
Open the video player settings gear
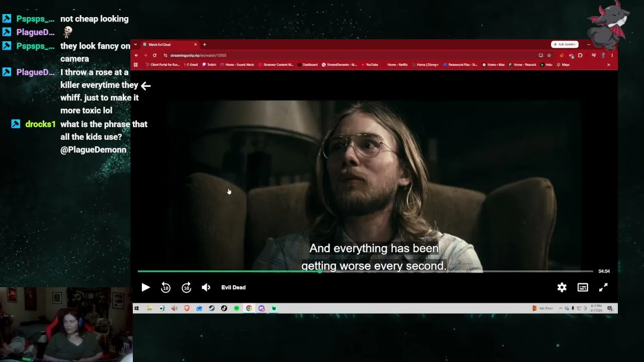pos(562,288)
